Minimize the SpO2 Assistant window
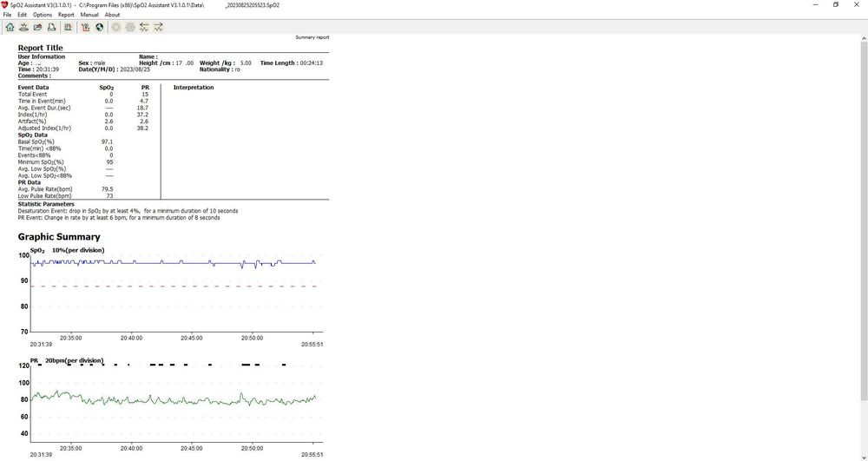This screenshot has width=868, height=461. pyautogui.click(x=815, y=5)
